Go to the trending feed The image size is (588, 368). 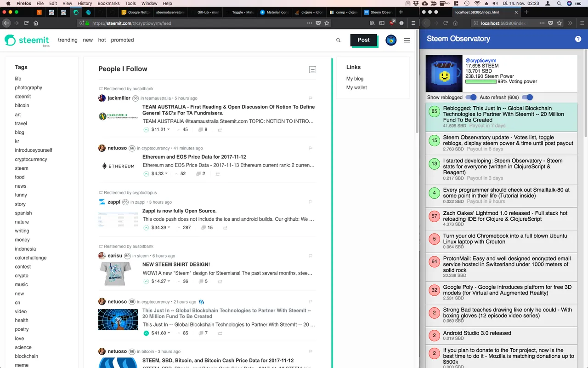tap(68, 40)
